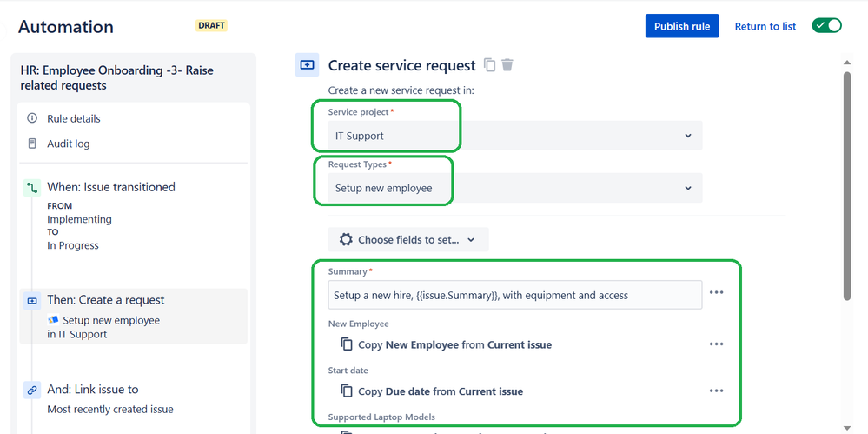Click the Publish rule button
The height and width of the screenshot is (434, 868).
tap(682, 26)
